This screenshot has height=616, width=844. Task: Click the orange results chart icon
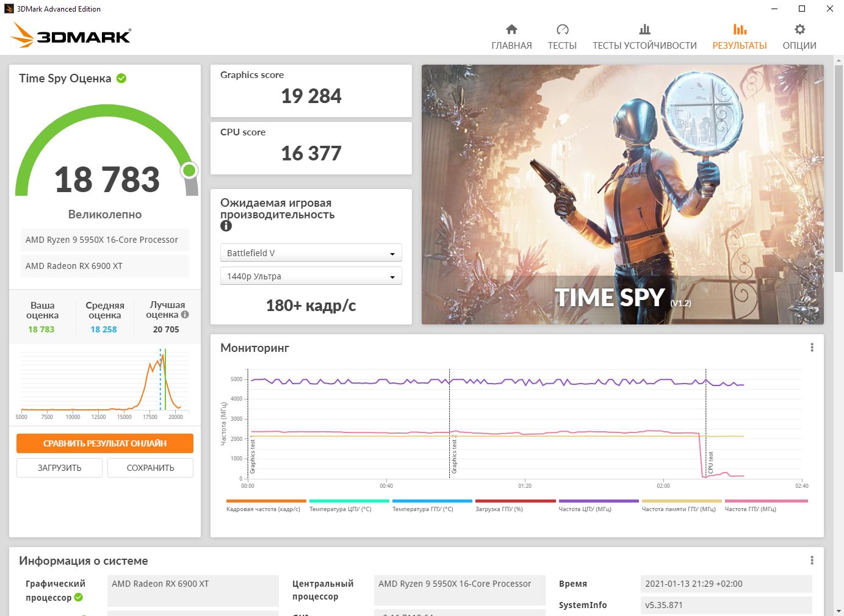point(740,29)
